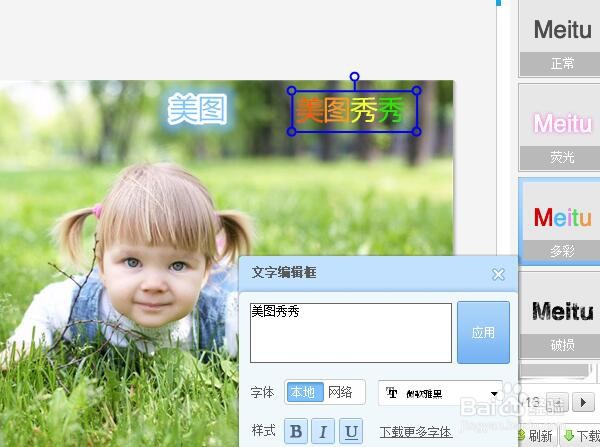Select the 破损 damaged text style

point(560,315)
